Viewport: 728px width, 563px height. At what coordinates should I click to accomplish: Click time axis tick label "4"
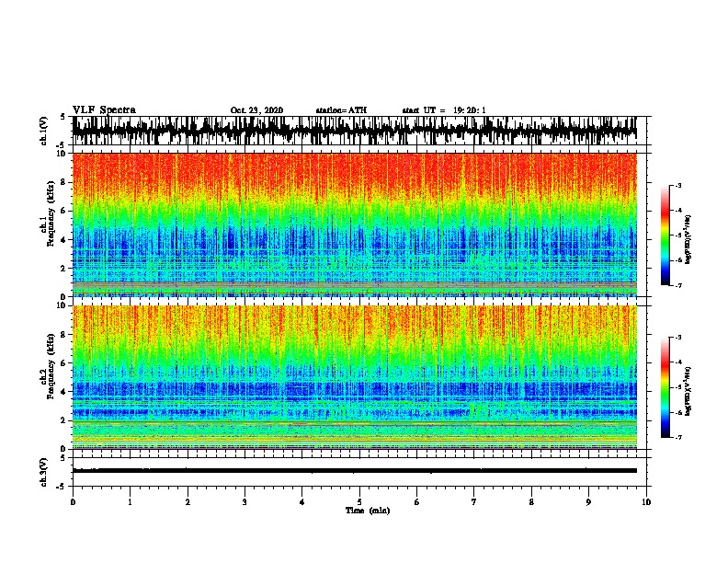coord(302,502)
